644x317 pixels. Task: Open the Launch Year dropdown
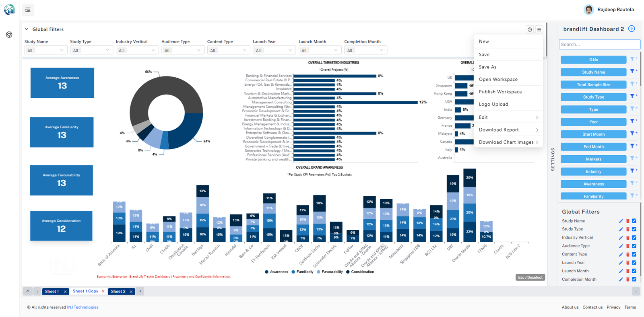[275, 50]
